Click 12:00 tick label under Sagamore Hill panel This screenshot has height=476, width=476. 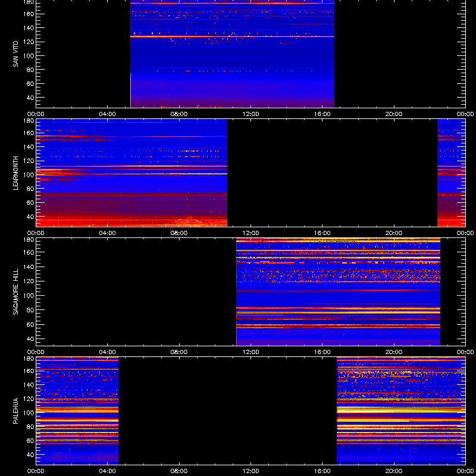point(250,352)
